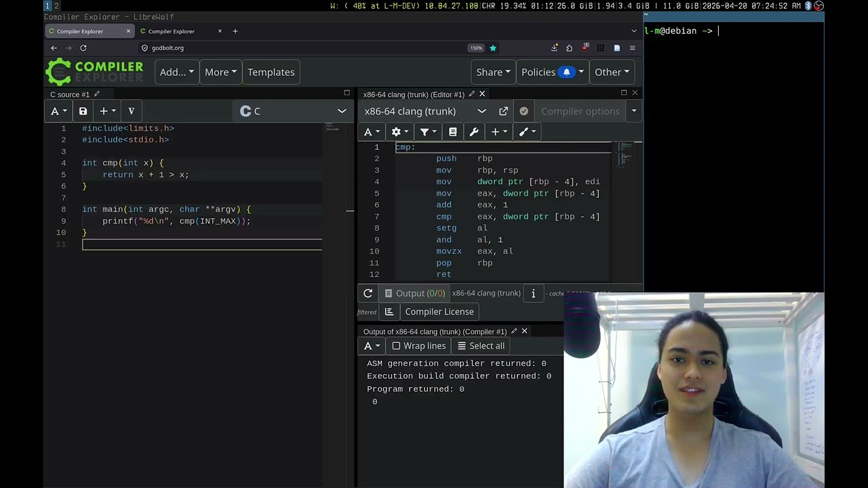Image resolution: width=868 pixels, height=488 pixels.
Task: Enable the Wrap lines checkbox
Action: 396,346
